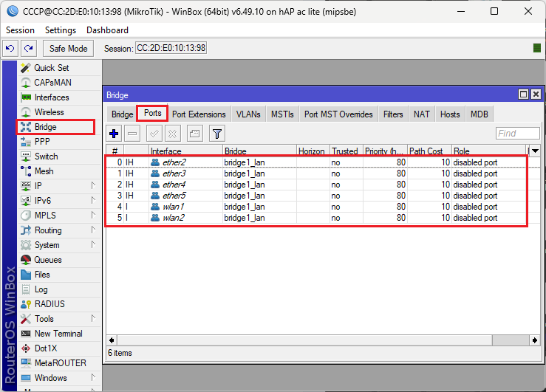Open Switch sidebar entry
Image resolution: width=546 pixels, height=392 pixels.
tap(59, 157)
